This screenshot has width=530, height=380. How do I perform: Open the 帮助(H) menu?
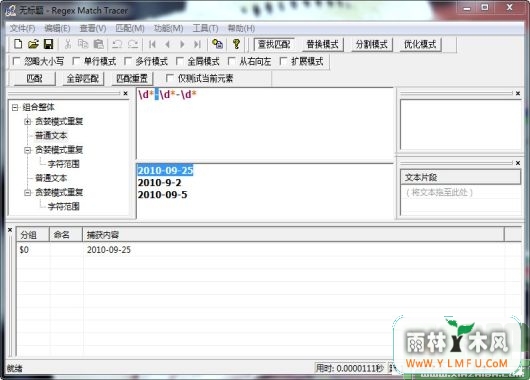(x=241, y=28)
